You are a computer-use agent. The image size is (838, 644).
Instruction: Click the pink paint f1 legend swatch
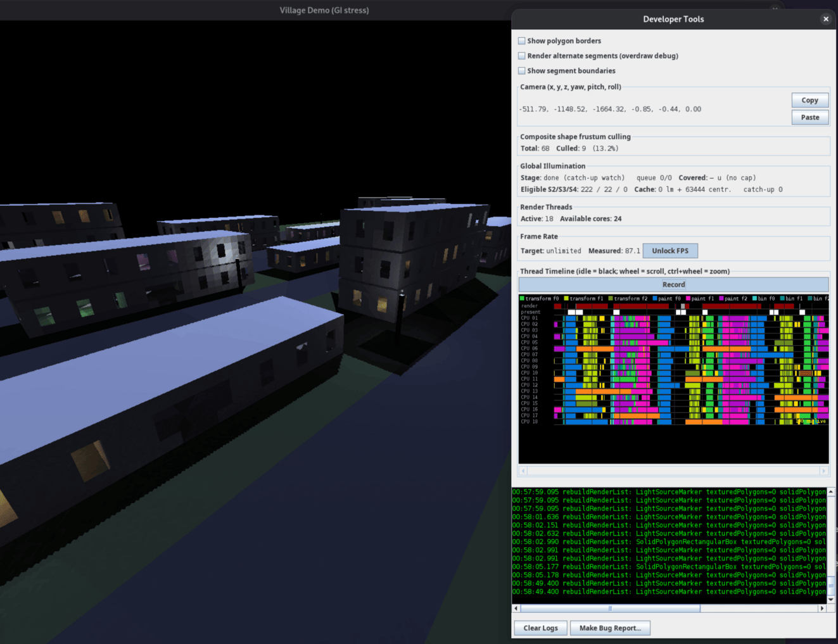click(689, 298)
